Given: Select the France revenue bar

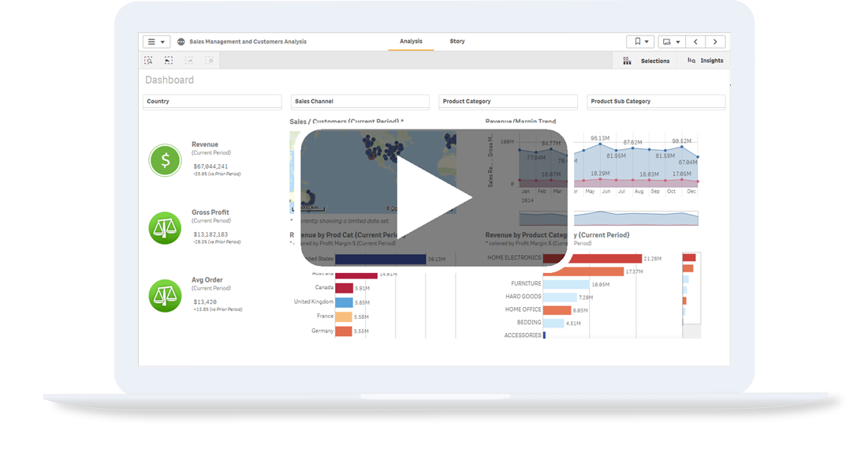Looking at the screenshot, I should coord(343,316).
